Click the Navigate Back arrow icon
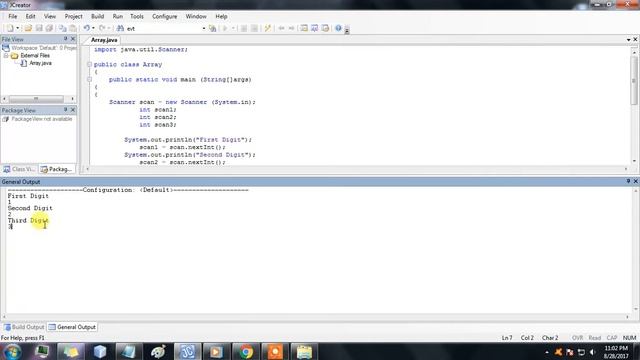 pos(281,28)
